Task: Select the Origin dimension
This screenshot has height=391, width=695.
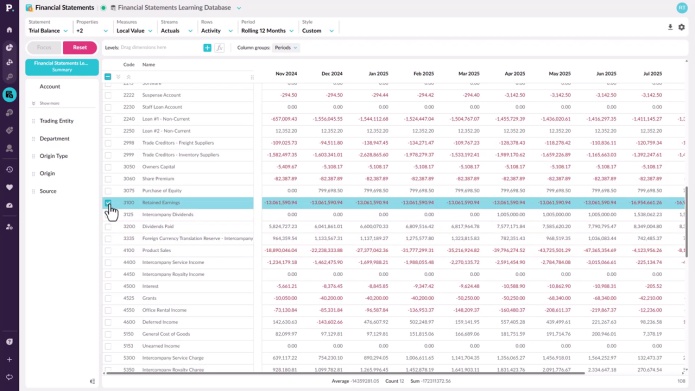Action: coord(47,173)
